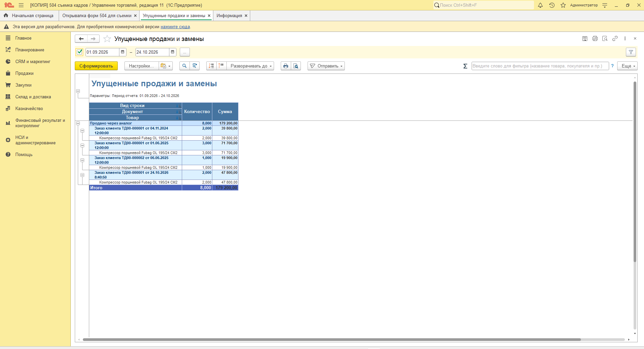Viewport: 644px width, 349px height.
Task: Add report to favorites star
Action: (x=107, y=39)
